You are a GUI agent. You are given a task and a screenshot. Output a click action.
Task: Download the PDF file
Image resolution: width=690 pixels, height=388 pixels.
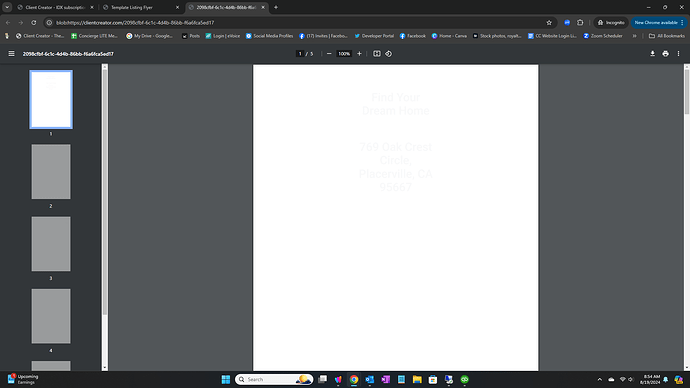pyautogui.click(x=653, y=54)
